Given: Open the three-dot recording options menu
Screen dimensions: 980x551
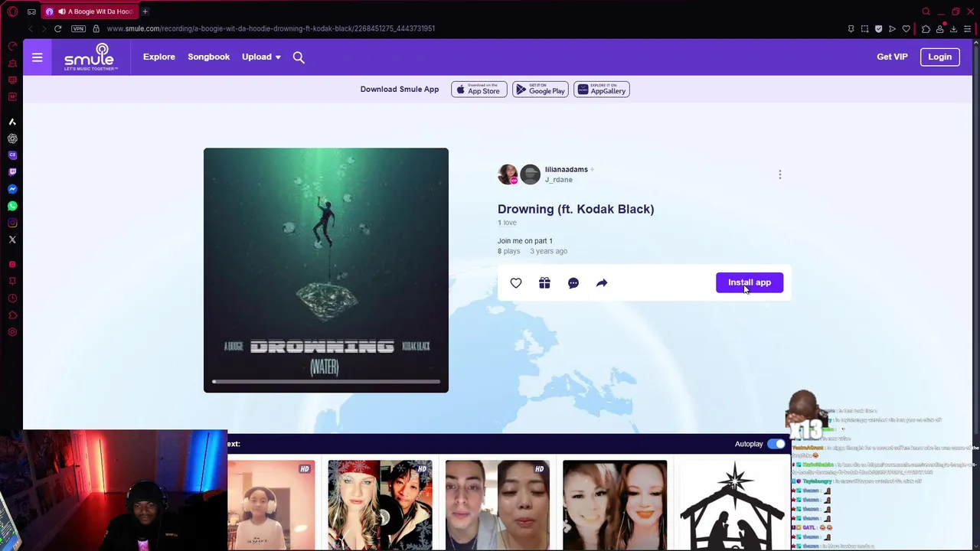Looking at the screenshot, I should 780,174.
